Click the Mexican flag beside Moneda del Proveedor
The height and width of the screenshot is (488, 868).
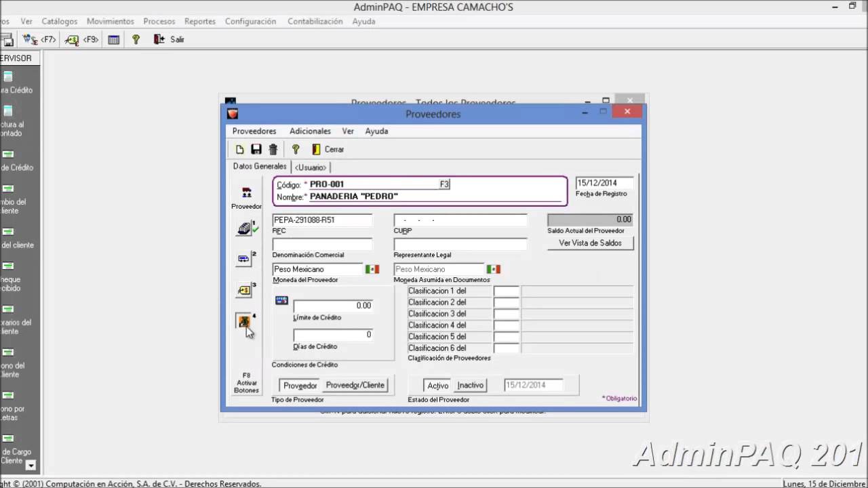click(372, 269)
